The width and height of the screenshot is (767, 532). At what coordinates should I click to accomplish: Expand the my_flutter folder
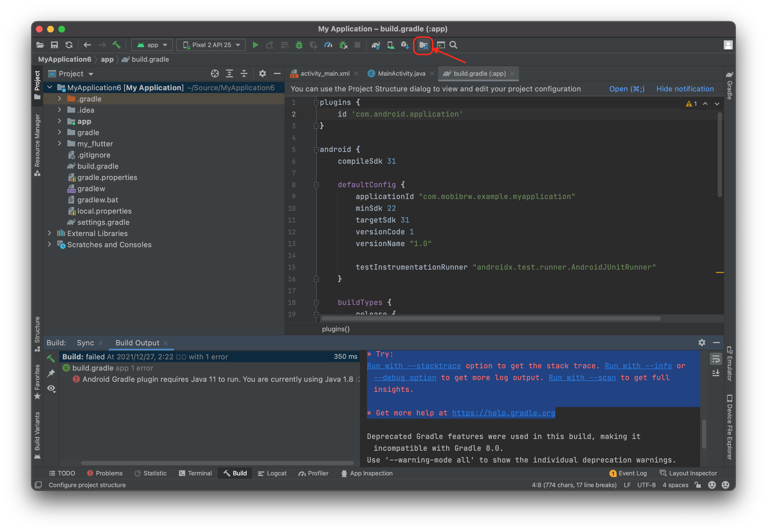pos(59,143)
